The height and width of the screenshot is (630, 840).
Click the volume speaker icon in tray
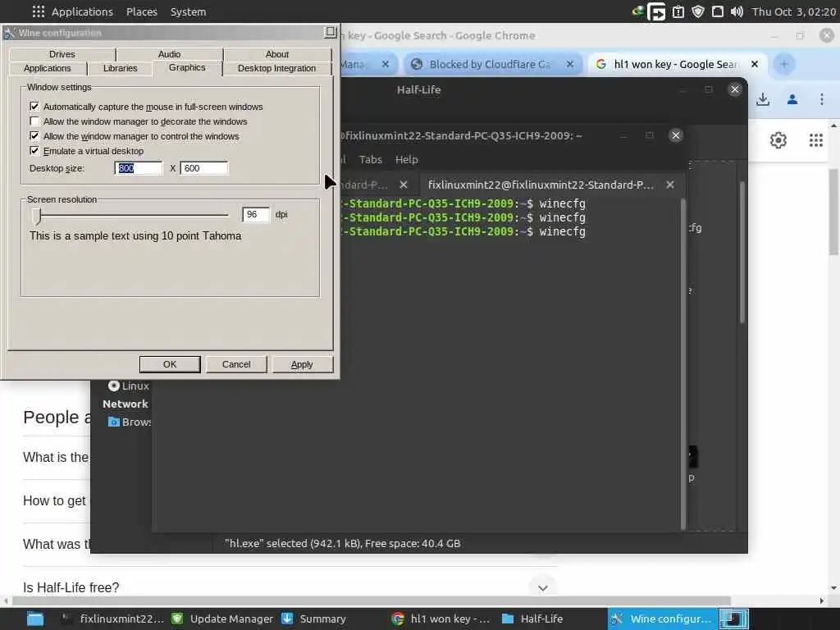(x=737, y=11)
